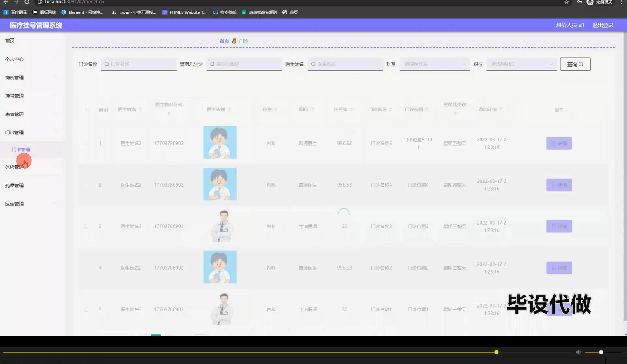This screenshot has width=627, height=364.
Task: Open the 病例管理 sidebar section
Action: point(15,77)
